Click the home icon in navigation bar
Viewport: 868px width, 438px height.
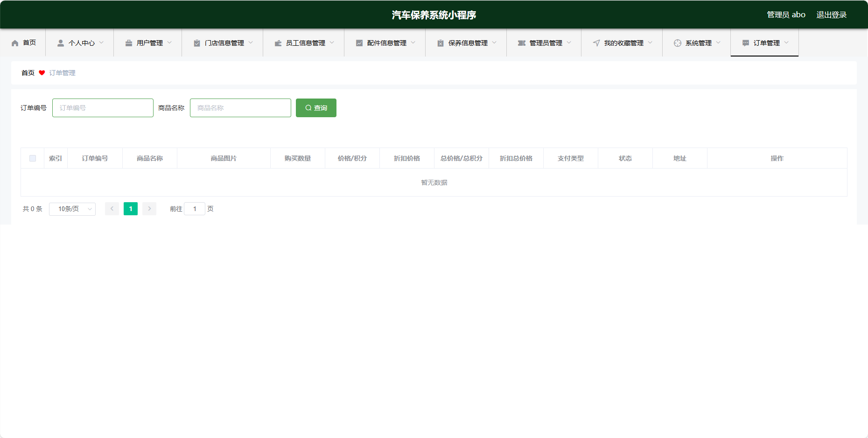pyautogui.click(x=15, y=43)
